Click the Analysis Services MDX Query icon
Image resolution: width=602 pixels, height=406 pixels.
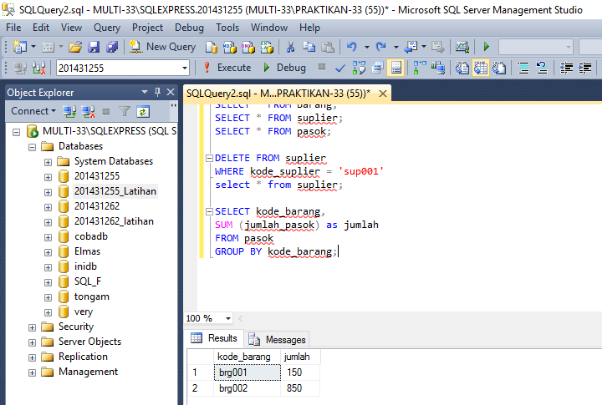tap(230, 47)
